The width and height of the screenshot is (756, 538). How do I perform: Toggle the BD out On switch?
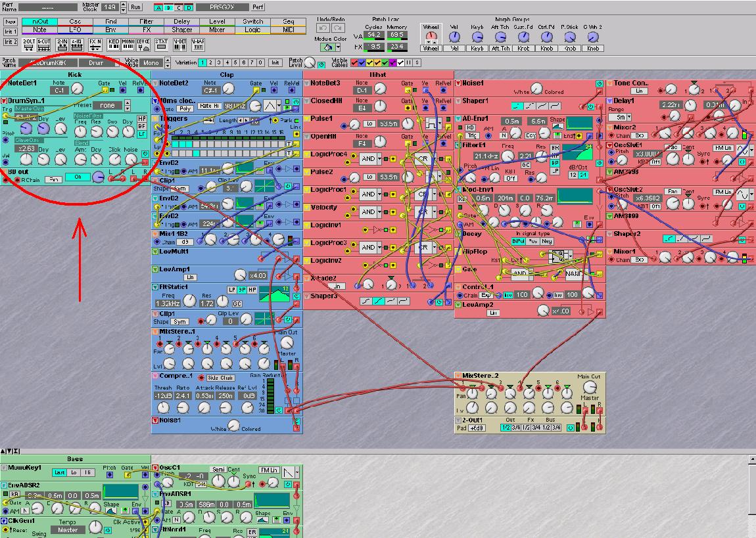(77, 177)
